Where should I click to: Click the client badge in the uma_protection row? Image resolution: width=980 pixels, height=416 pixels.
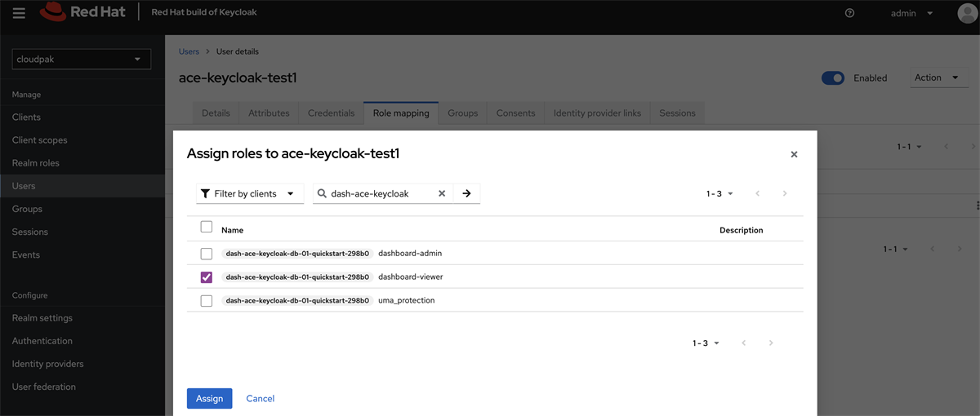point(298,301)
